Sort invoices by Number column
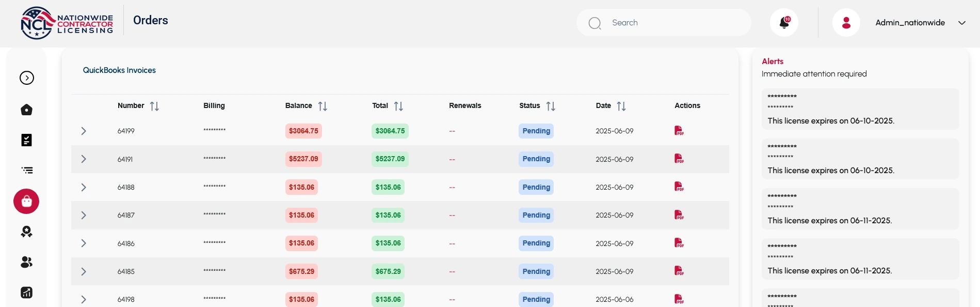The height and width of the screenshot is (307, 980). coord(154,106)
